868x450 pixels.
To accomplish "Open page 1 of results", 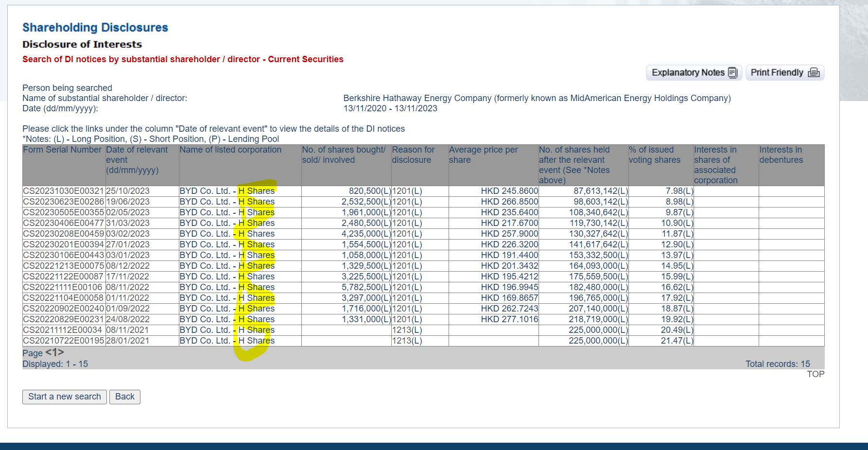I will coord(55,352).
